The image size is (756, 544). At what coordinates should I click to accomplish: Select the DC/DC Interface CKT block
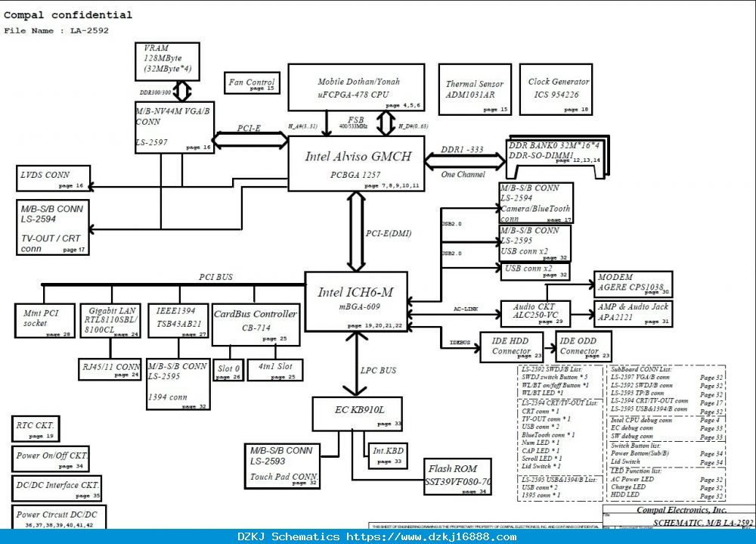click(57, 489)
